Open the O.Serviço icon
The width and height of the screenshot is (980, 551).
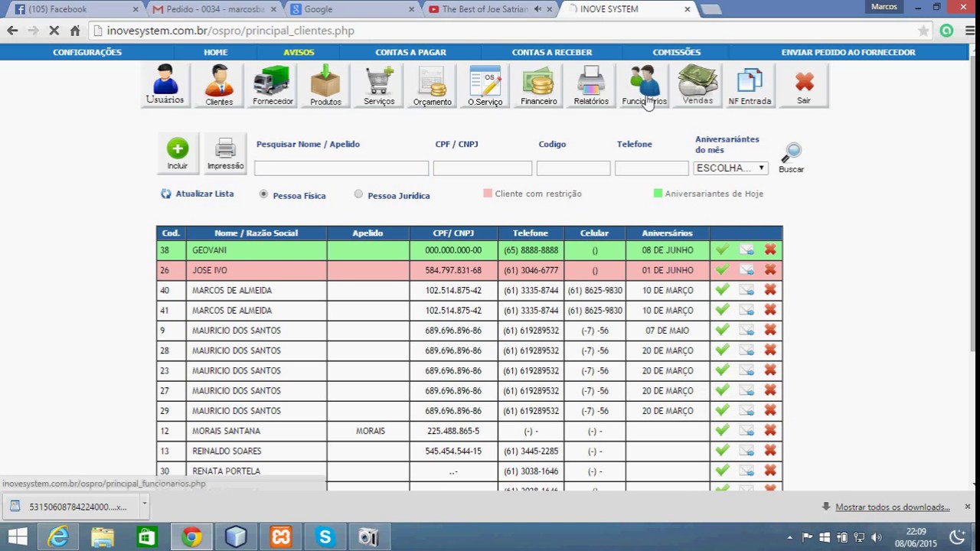(485, 85)
